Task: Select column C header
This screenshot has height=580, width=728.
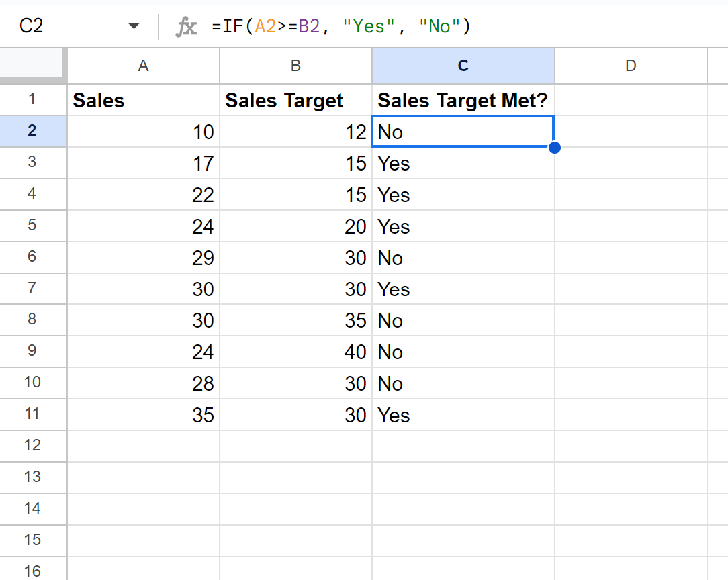Action: coord(463,66)
